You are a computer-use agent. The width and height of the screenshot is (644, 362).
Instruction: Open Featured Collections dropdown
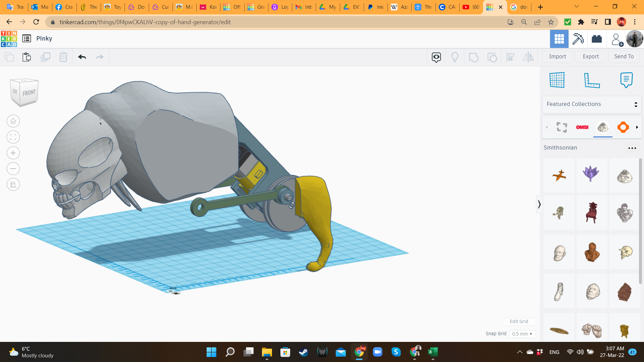tap(592, 104)
